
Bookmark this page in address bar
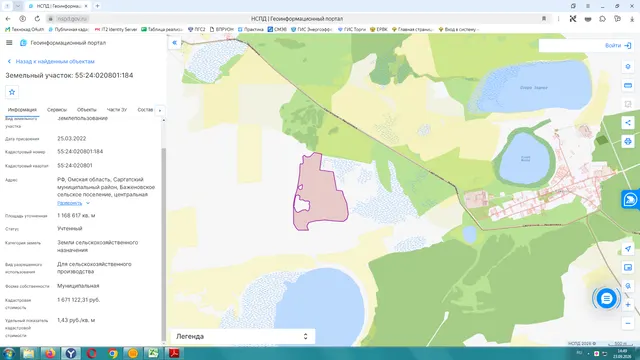coord(544,19)
